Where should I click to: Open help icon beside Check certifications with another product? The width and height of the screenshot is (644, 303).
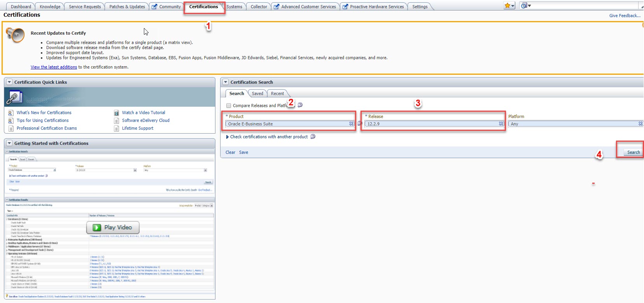click(x=313, y=137)
